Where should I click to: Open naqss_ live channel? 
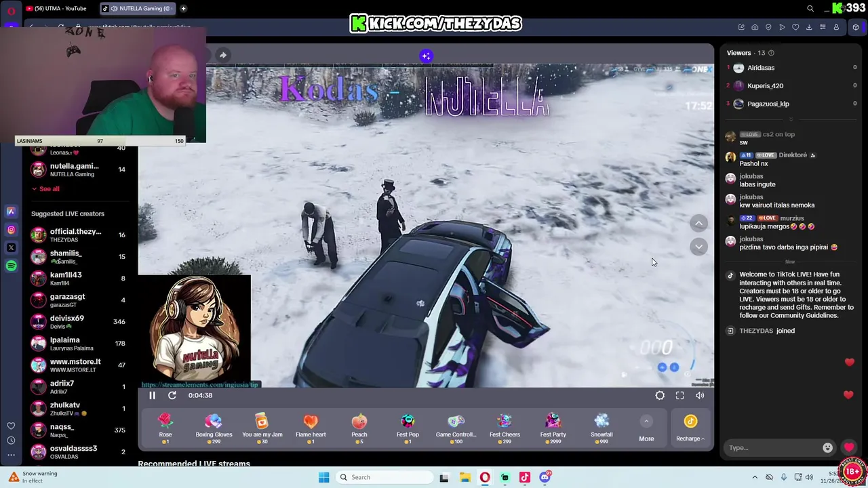coord(78,430)
